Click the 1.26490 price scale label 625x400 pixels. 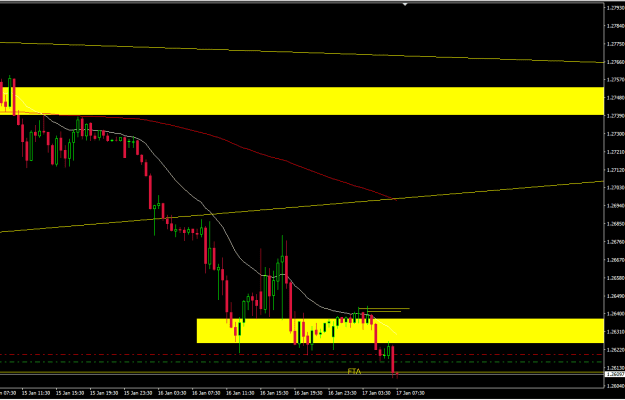pyautogui.click(x=615, y=296)
